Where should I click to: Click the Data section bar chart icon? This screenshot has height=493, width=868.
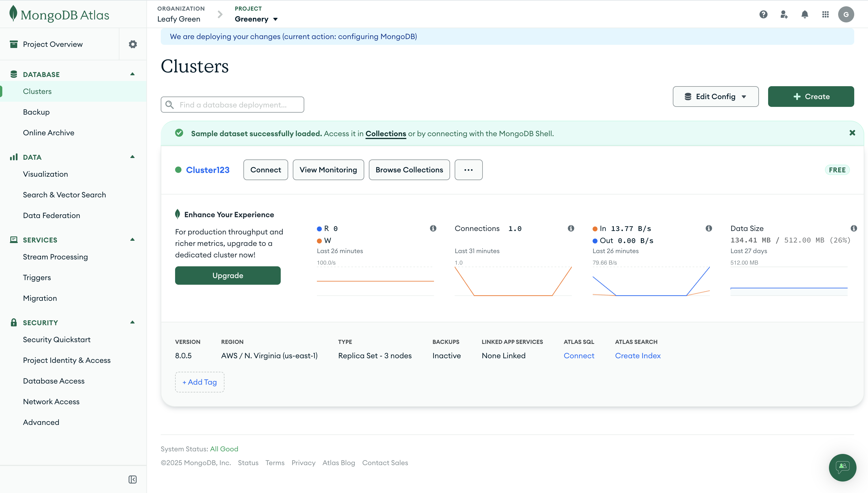click(x=14, y=157)
